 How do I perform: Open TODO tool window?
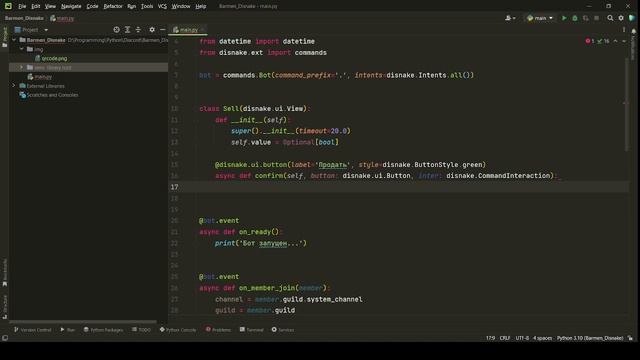pos(141,329)
